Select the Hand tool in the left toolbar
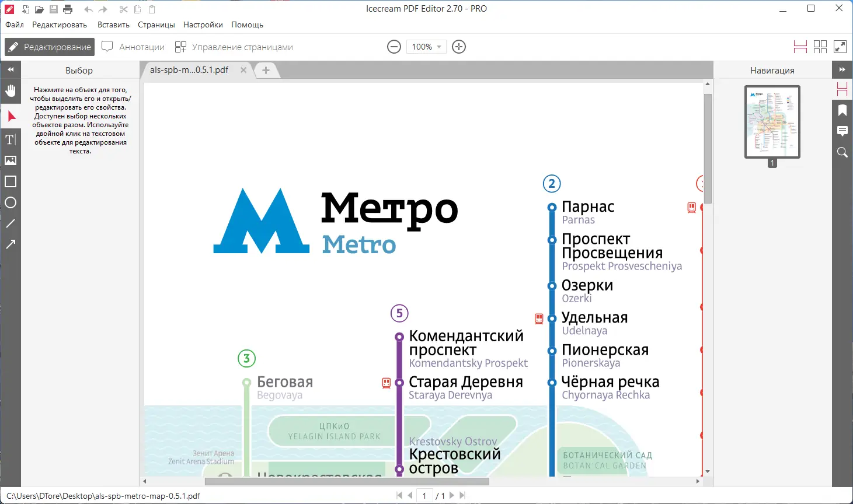This screenshot has height=504, width=853. (x=11, y=90)
